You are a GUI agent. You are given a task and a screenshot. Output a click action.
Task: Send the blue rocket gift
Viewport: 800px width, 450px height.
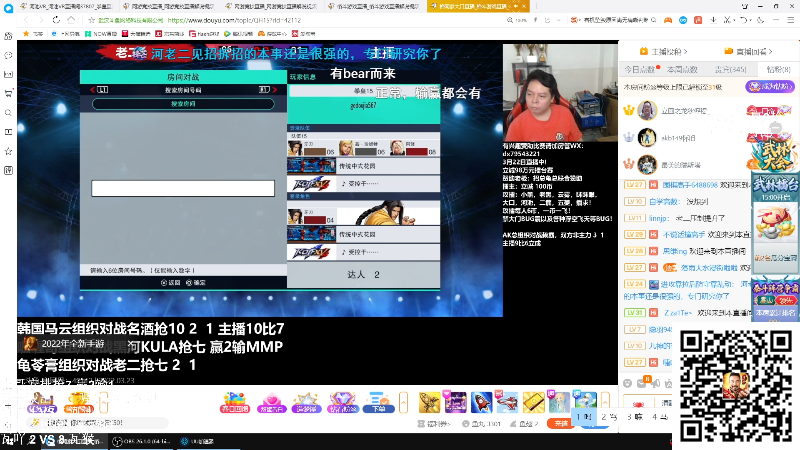(481, 403)
